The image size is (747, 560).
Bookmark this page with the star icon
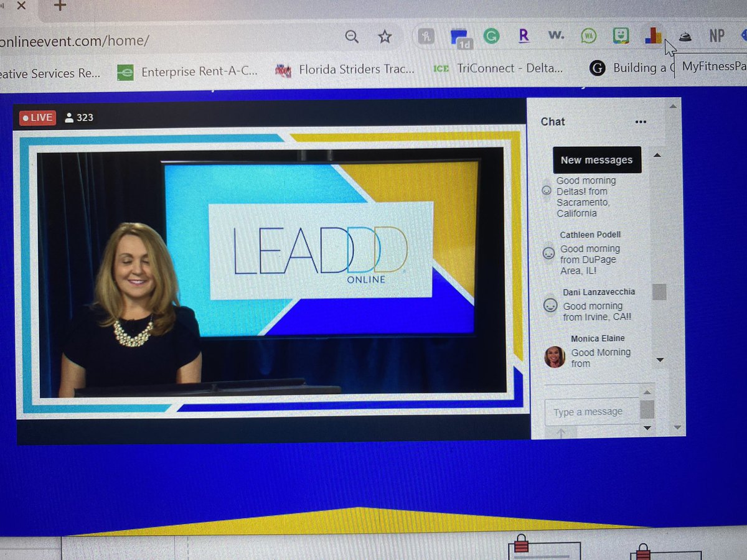pyautogui.click(x=385, y=37)
